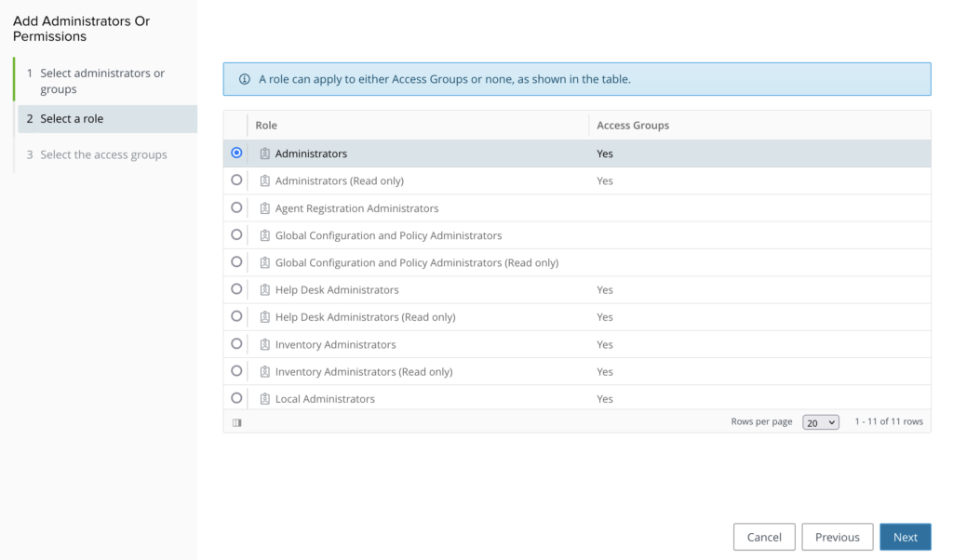The height and width of the screenshot is (560, 953).
Task: Click the icon beside Global Configuration and Policy Administrators
Action: click(x=265, y=235)
